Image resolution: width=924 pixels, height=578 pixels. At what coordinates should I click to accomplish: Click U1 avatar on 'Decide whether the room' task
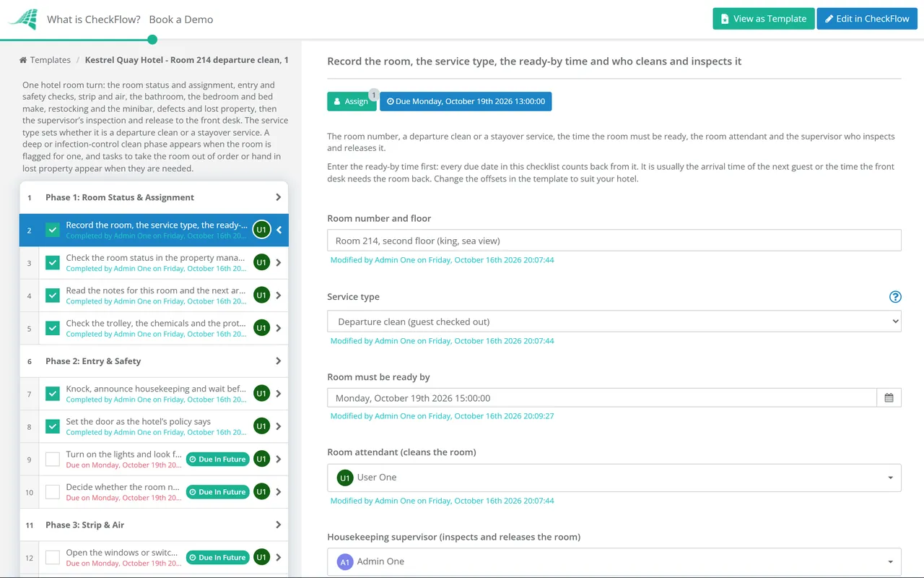[261, 492]
